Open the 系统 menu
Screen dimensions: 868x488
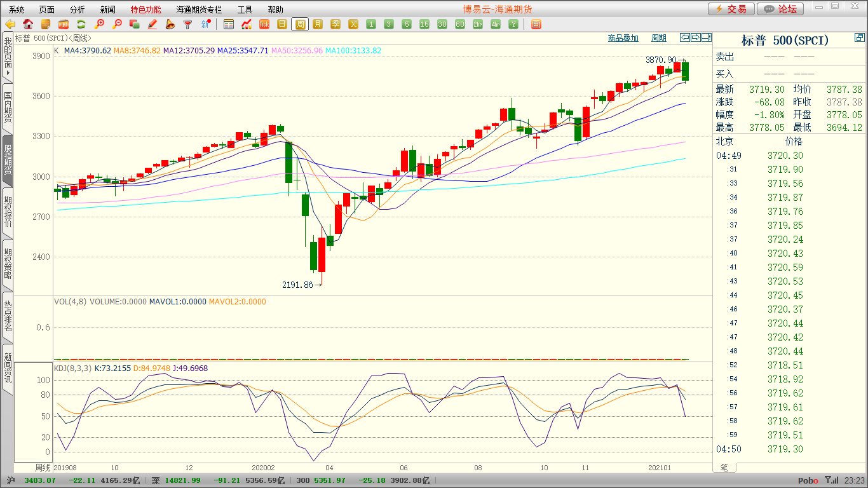point(17,10)
